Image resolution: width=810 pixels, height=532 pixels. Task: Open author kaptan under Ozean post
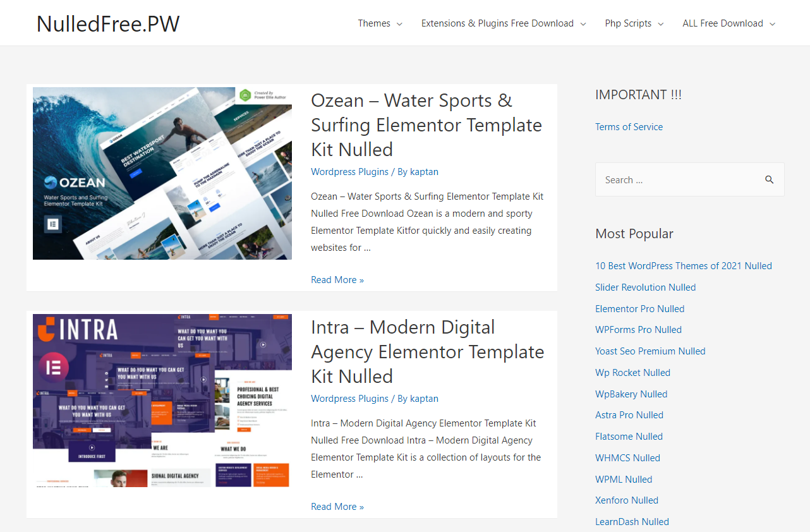click(424, 172)
